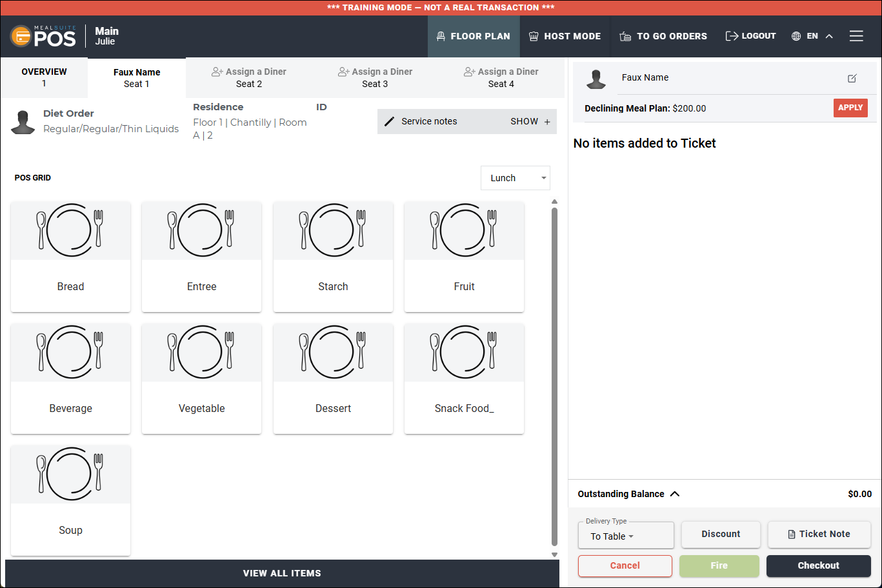Screen dimensions: 882x588
Task: Go to FLOOR PLAN
Action: (x=474, y=36)
